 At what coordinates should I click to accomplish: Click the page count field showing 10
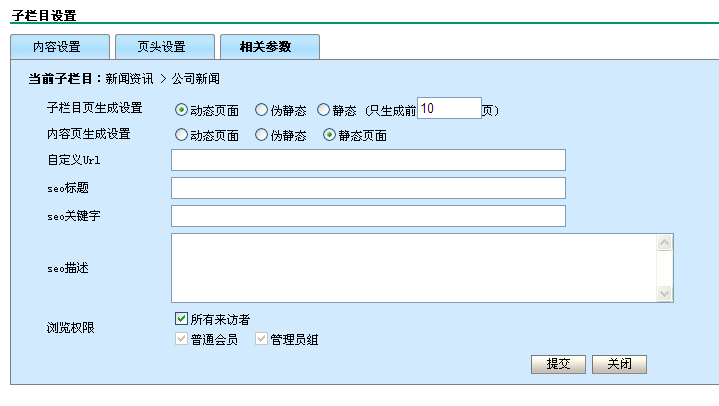point(448,108)
